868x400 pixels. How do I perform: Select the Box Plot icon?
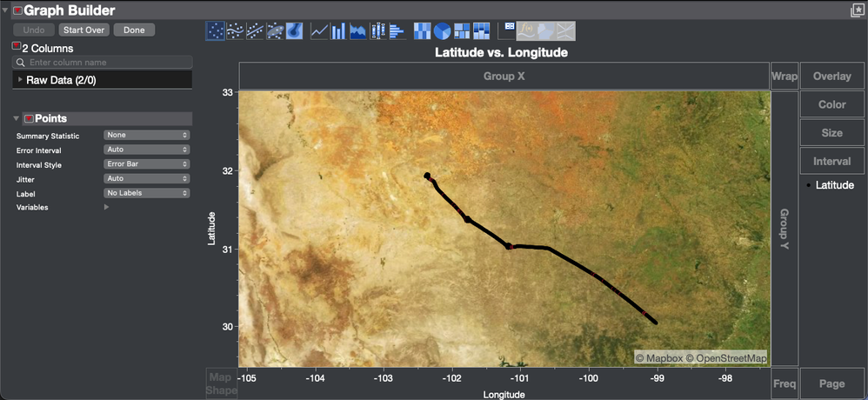pos(378,31)
